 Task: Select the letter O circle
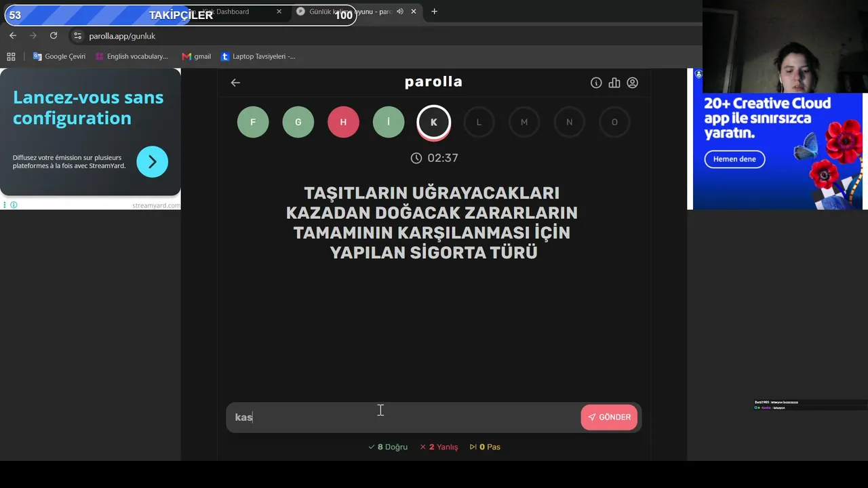click(x=614, y=122)
